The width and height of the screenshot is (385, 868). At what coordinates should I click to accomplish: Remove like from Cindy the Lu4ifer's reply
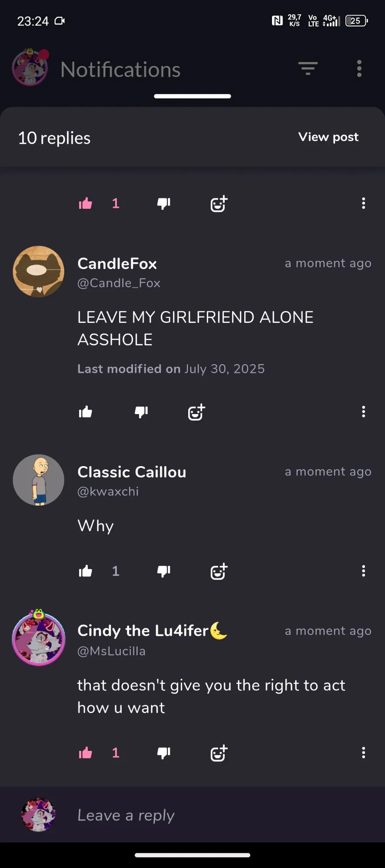pos(86,753)
